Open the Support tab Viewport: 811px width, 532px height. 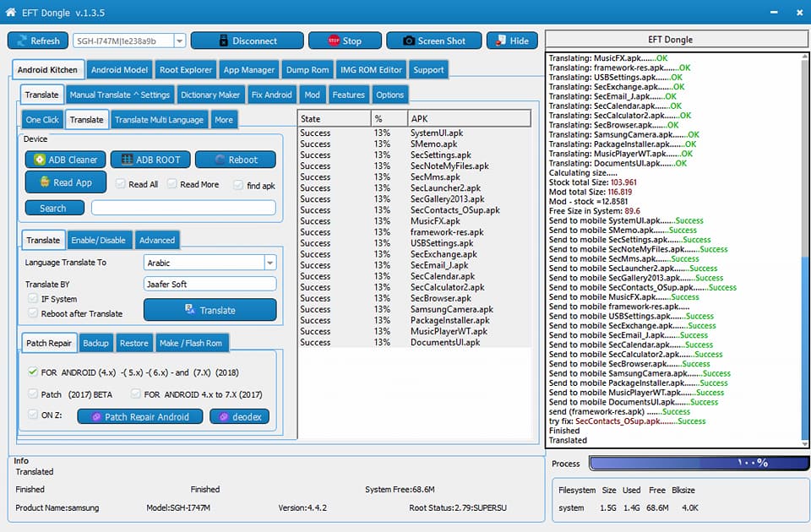point(428,70)
